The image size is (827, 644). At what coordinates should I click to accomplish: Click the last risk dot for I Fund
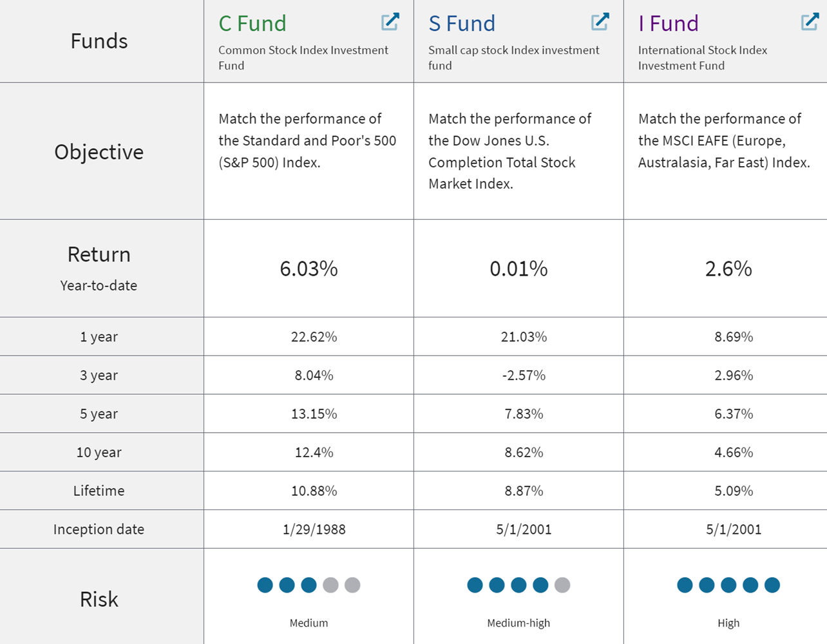pos(773,585)
